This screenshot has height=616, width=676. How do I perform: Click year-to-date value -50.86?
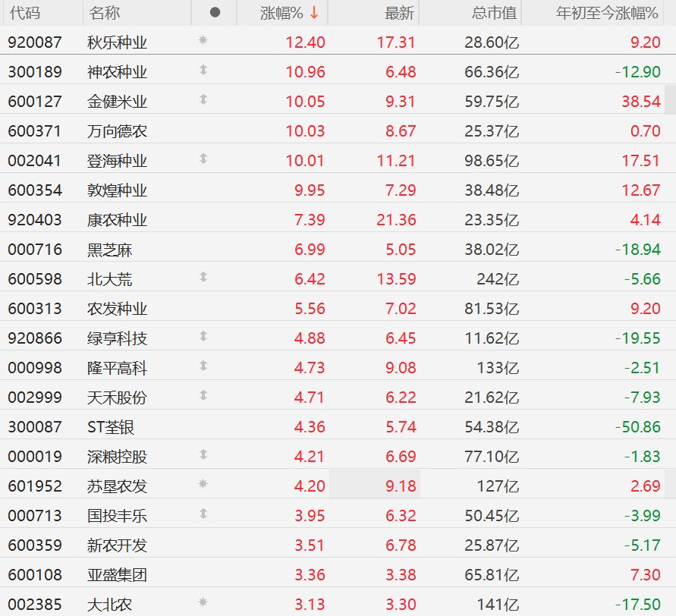(637, 427)
